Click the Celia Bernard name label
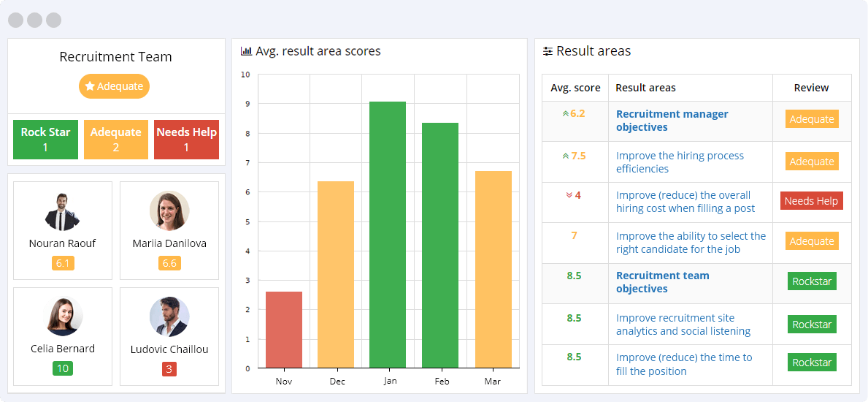This screenshot has width=868, height=402. click(63, 349)
